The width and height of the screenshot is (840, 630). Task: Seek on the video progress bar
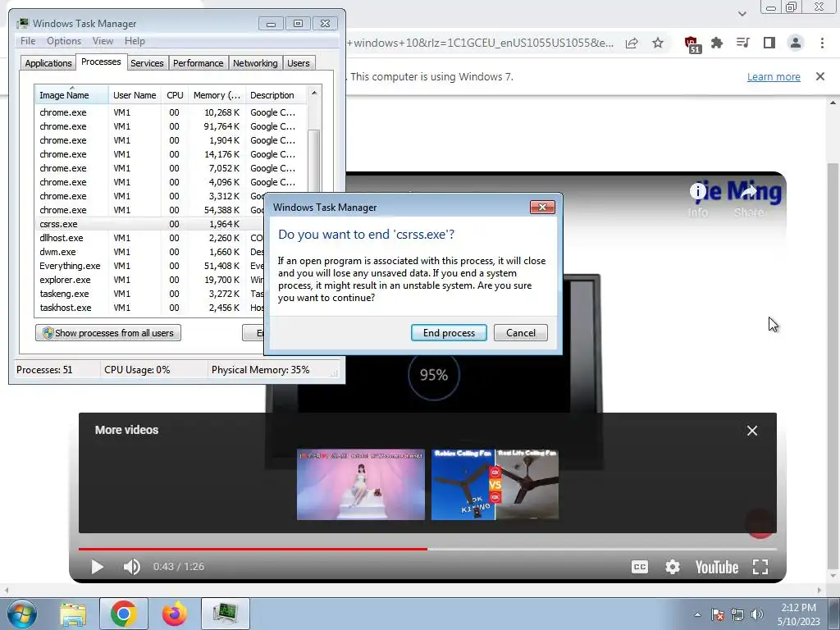click(x=427, y=549)
